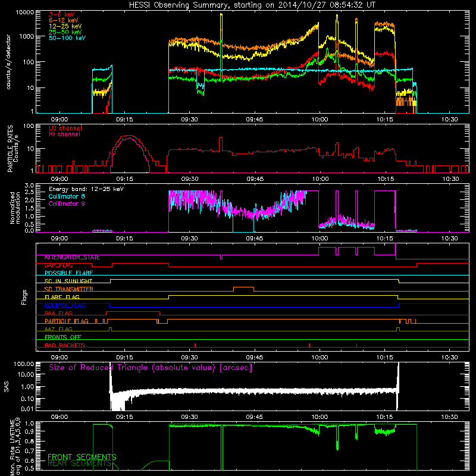Click 09:45 tick under particle rates plot
Viewport: 476px width, 476px height.
click(255, 179)
